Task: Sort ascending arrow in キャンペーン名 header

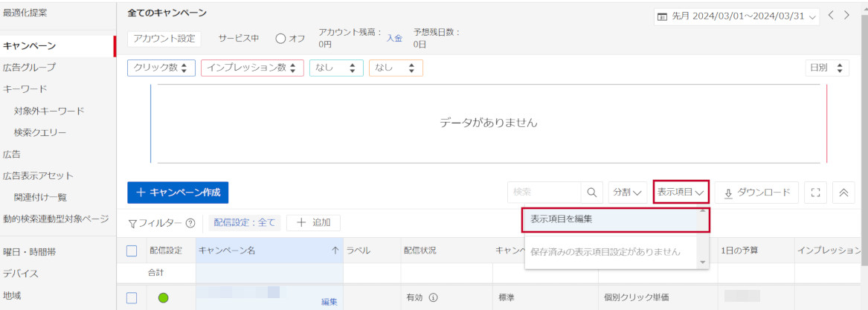Action: coord(335,251)
